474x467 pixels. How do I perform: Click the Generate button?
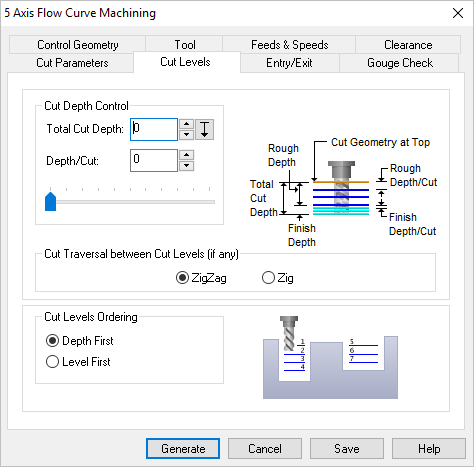(183, 449)
